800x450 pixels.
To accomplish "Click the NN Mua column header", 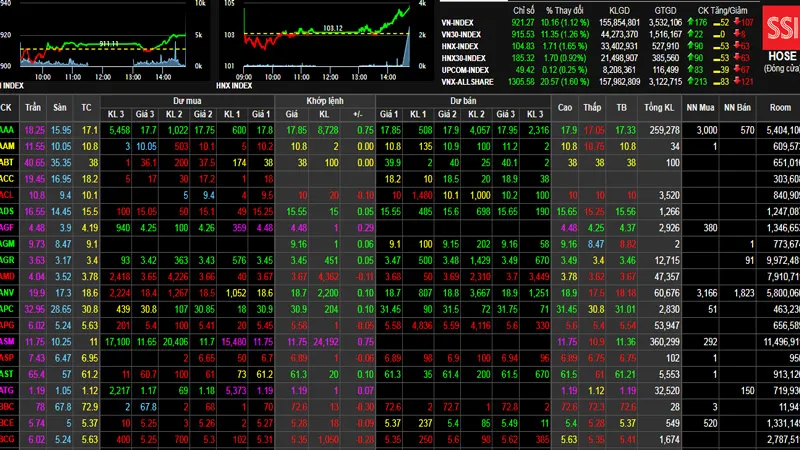I will pos(700,107).
